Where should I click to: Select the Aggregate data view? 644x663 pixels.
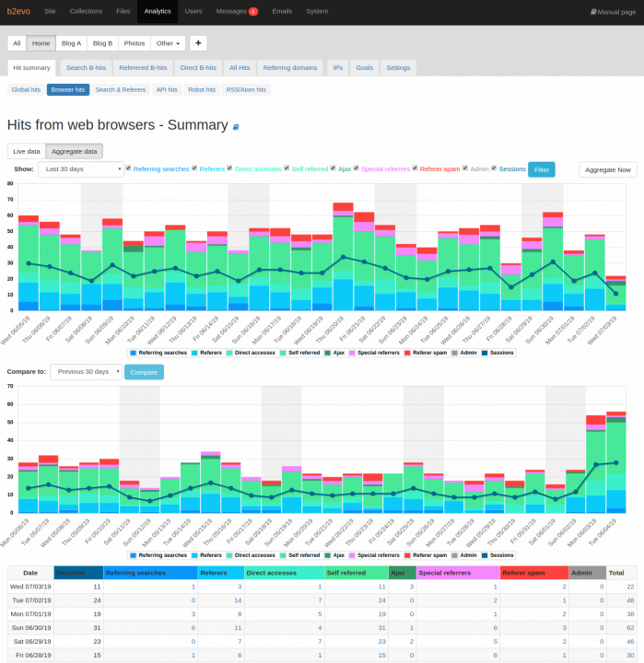click(74, 151)
